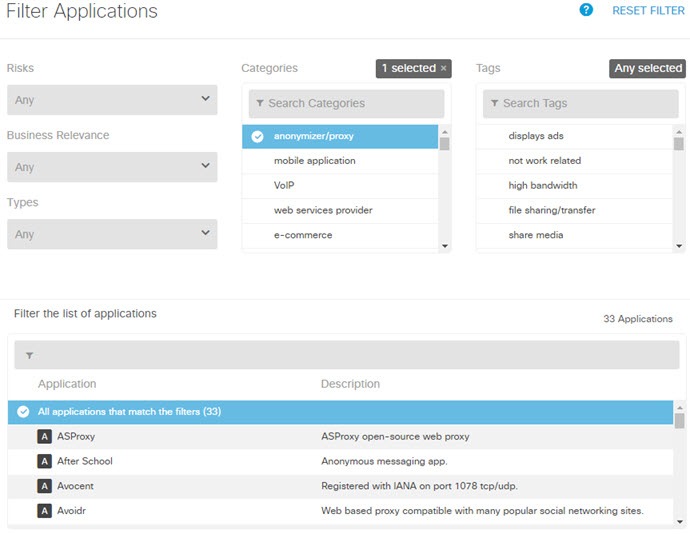Click the Avocent application icon
The height and width of the screenshot is (534, 690).
[x=44, y=486]
